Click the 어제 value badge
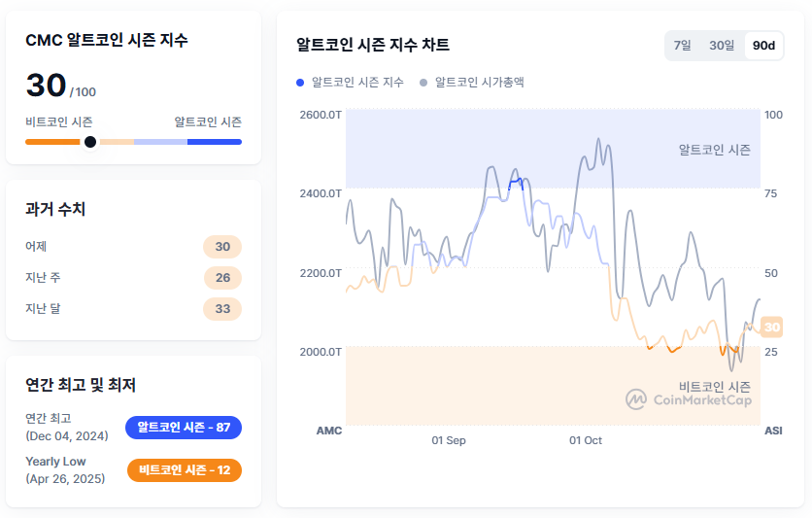812x518 pixels. (222, 247)
